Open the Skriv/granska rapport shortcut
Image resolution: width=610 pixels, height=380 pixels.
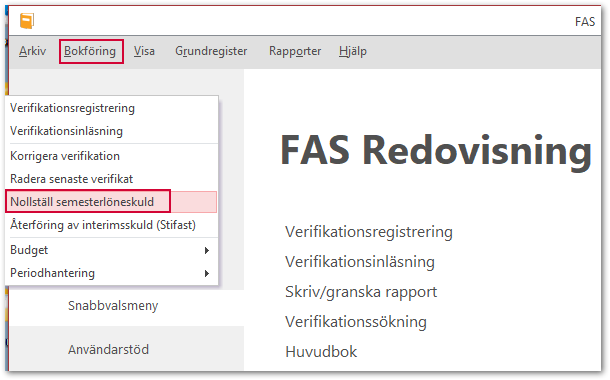pos(361,292)
